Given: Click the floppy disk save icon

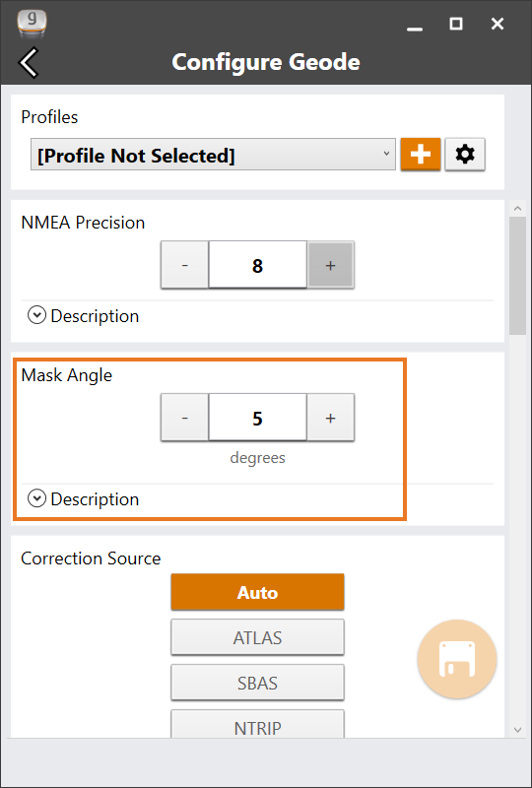Looking at the screenshot, I should click(x=457, y=659).
